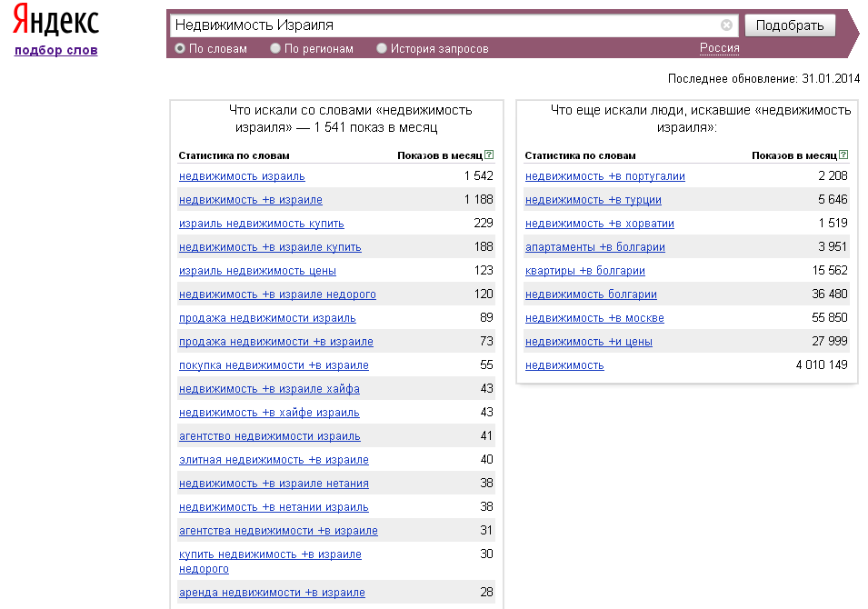Click right table Показов в месяц header
The width and height of the screenshot is (868, 609).
pos(794,155)
